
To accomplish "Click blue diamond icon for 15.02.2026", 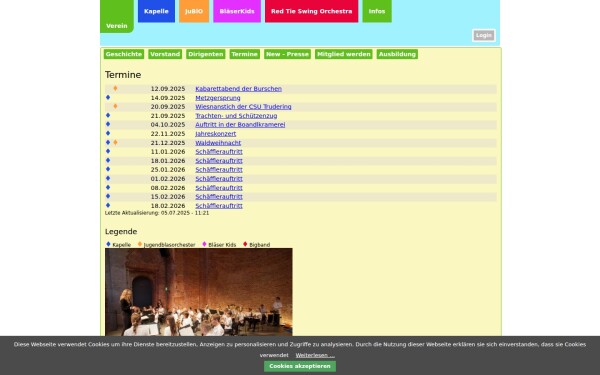I will pyautogui.click(x=108, y=196).
